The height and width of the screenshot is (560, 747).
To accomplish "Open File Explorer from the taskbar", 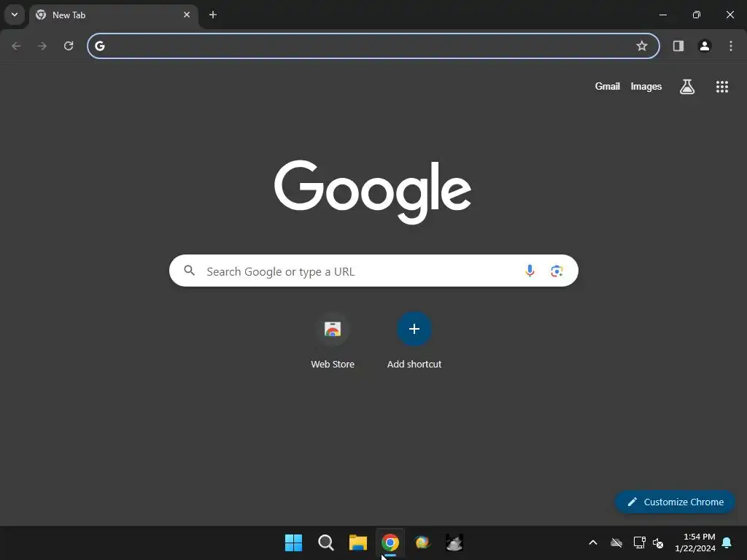I will pyautogui.click(x=357, y=542).
